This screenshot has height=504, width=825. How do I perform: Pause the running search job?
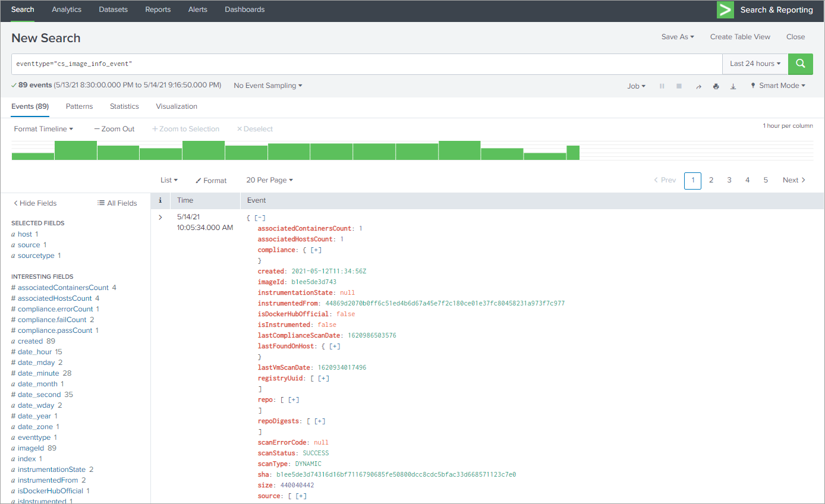[662, 85]
